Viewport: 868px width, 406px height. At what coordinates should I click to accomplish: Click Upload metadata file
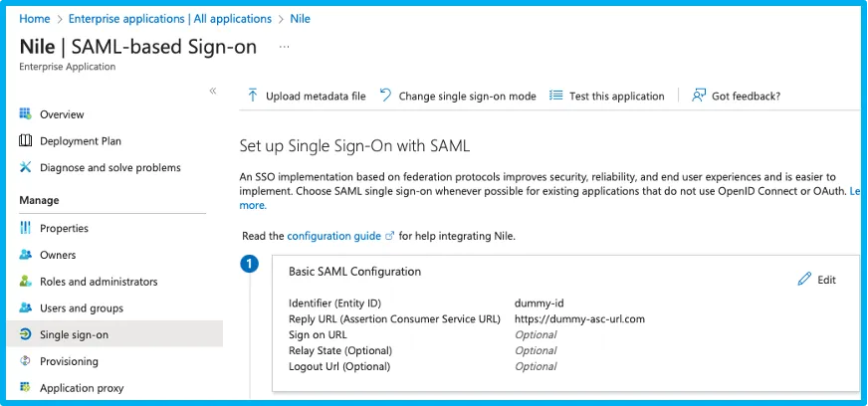point(307,96)
